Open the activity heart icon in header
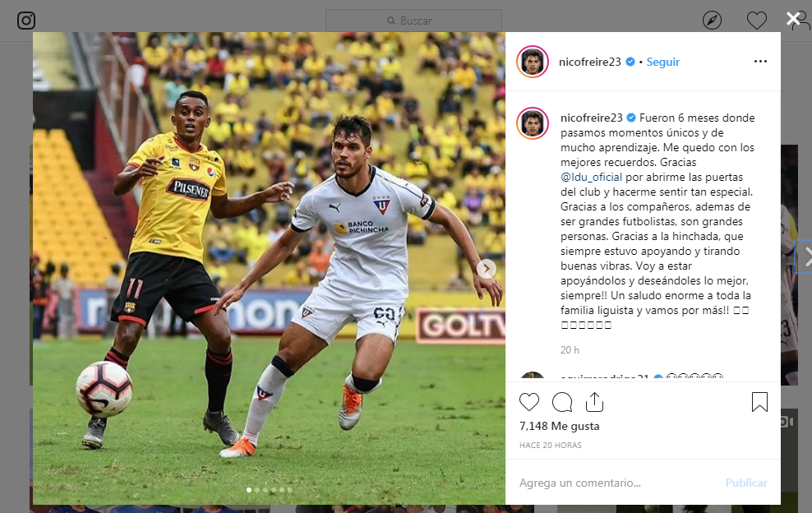Screen dimensions: 812x513 coord(757,21)
